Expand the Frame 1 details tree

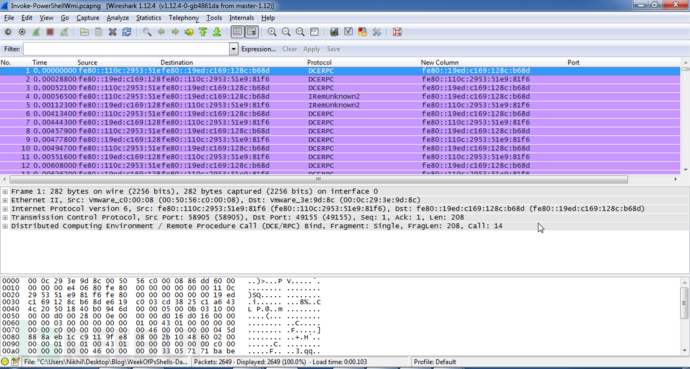point(5,191)
